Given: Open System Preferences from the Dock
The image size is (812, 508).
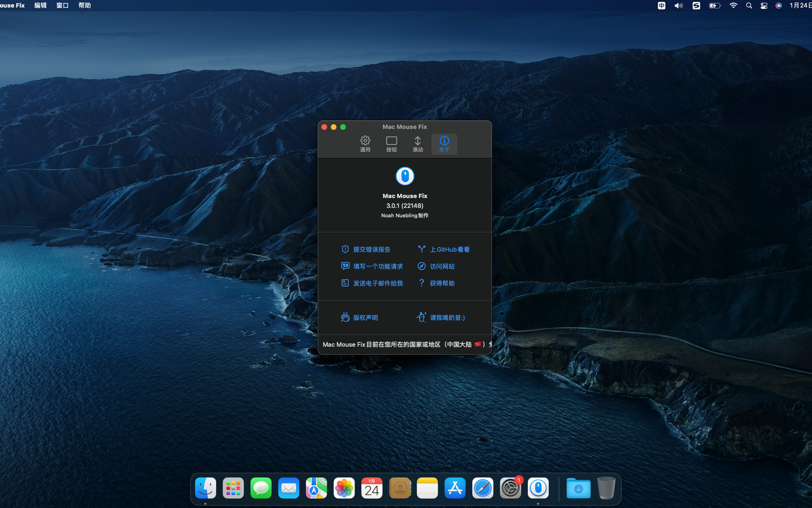Looking at the screenshot, I should click(x=510, y=488).
